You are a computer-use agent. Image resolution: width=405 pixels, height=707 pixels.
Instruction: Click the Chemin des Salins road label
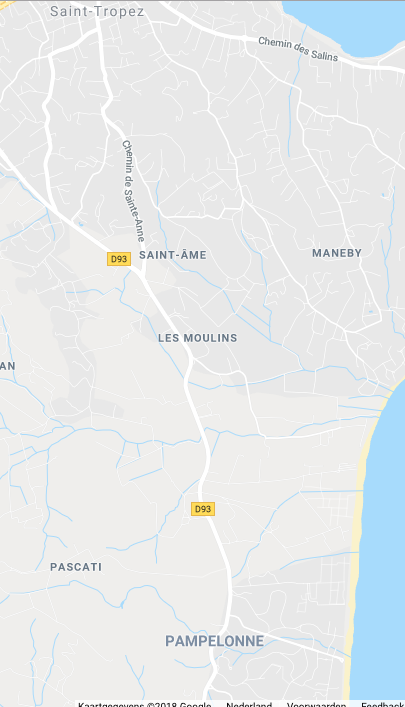click(x=298, y=49)
